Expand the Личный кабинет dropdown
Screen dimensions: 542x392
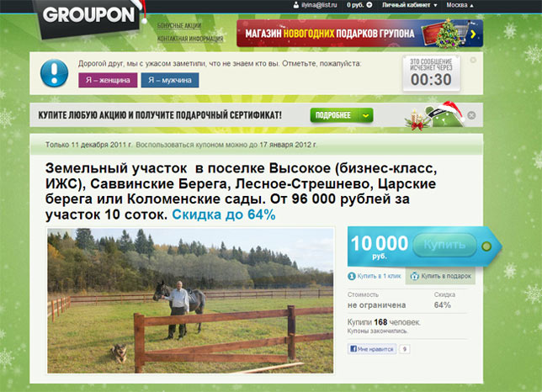(409, 5)
